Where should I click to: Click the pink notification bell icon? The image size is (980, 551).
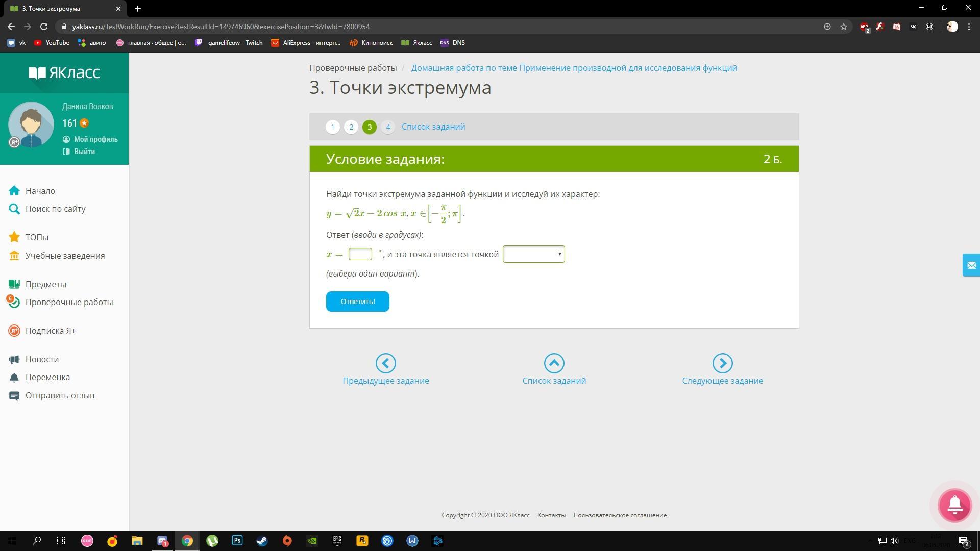[x=954, y=505]
